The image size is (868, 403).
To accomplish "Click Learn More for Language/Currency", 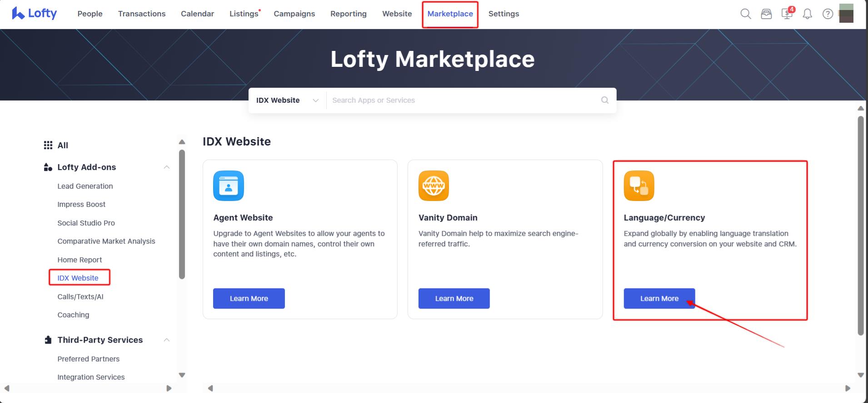I will 659,298.
